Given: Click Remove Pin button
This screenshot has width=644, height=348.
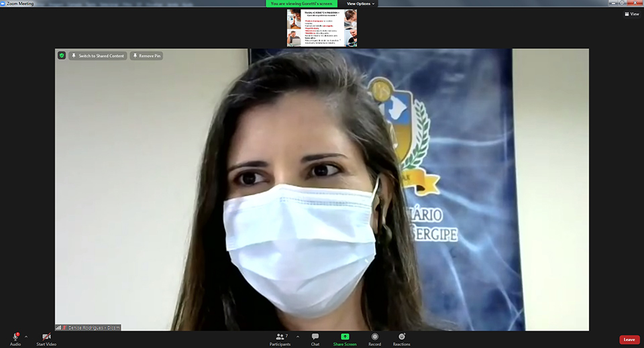Looking at the screenshot, I should 146,56.
